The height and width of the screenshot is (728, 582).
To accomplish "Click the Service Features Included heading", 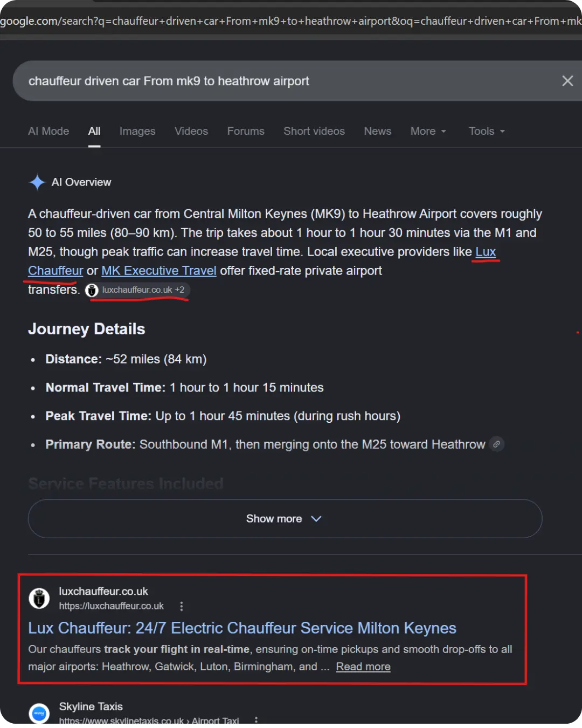I will (x=126, y=484).
